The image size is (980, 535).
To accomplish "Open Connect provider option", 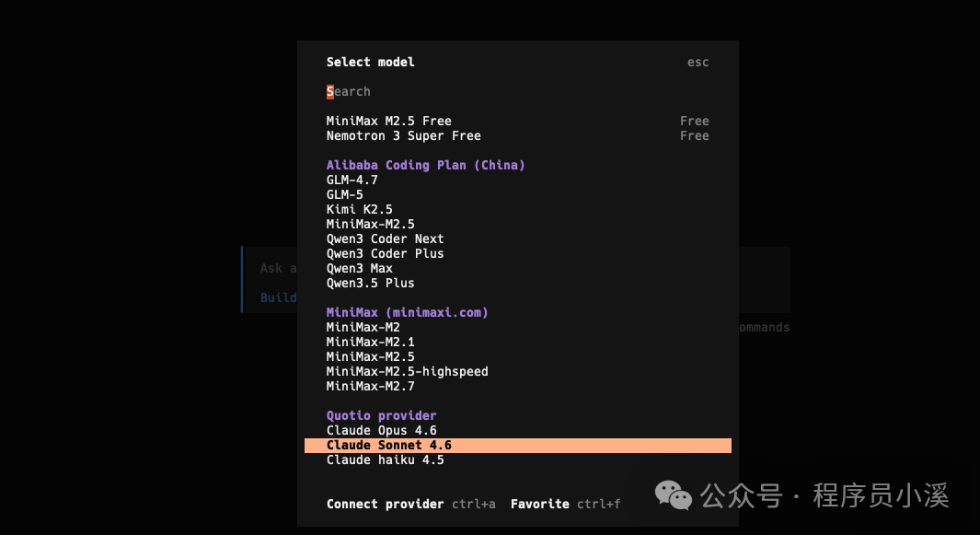I will [x=385, y=504].
